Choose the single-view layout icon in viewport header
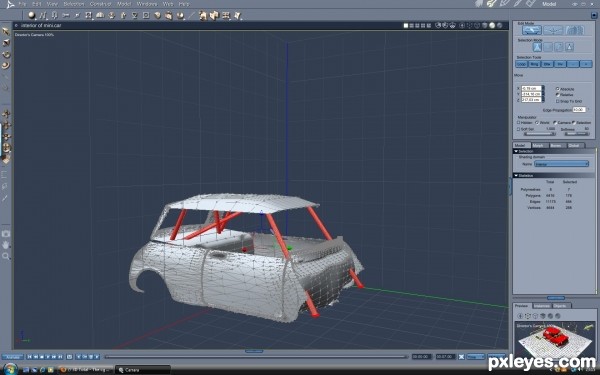The height and width of the screenshot is (375, 600). (x=406, y=26)
